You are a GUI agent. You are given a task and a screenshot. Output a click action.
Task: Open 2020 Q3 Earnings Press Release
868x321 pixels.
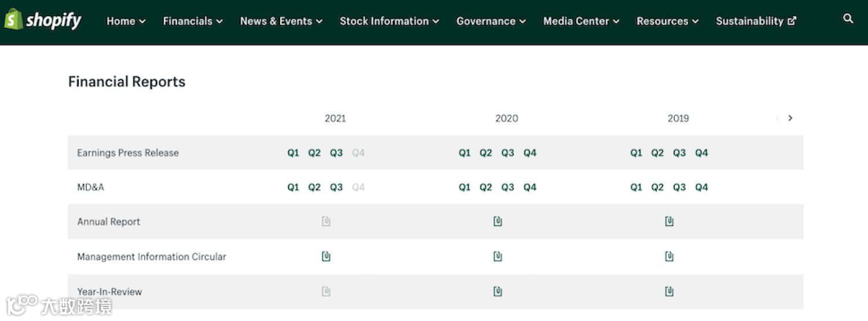[x=507, y=153]
